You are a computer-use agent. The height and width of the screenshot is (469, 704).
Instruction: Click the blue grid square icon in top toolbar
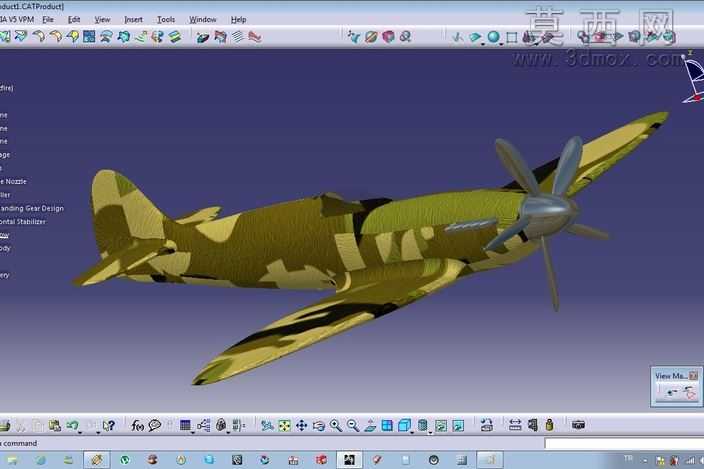coord(89,36)
